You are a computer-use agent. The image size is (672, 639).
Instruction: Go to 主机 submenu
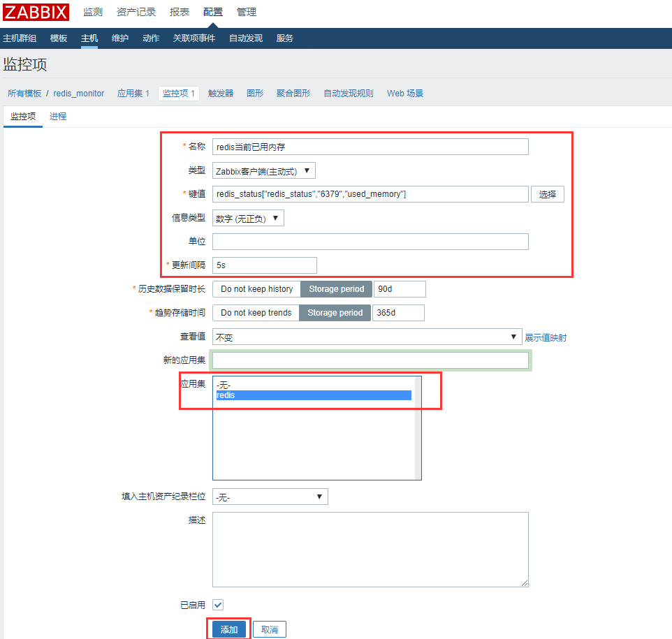point(89,38)
